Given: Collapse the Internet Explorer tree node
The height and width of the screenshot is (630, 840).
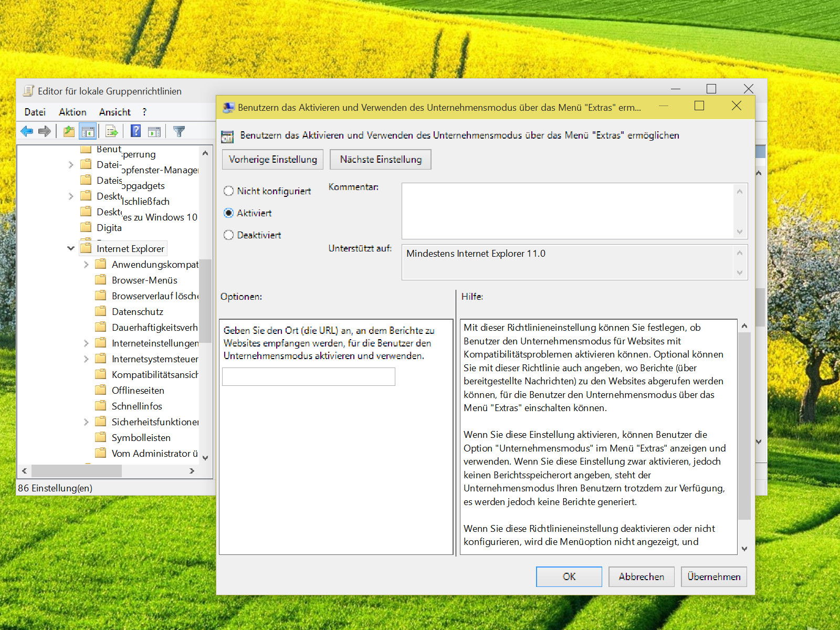Looking at the screenshot, I should pyautogui.click(x=71, y=248).
